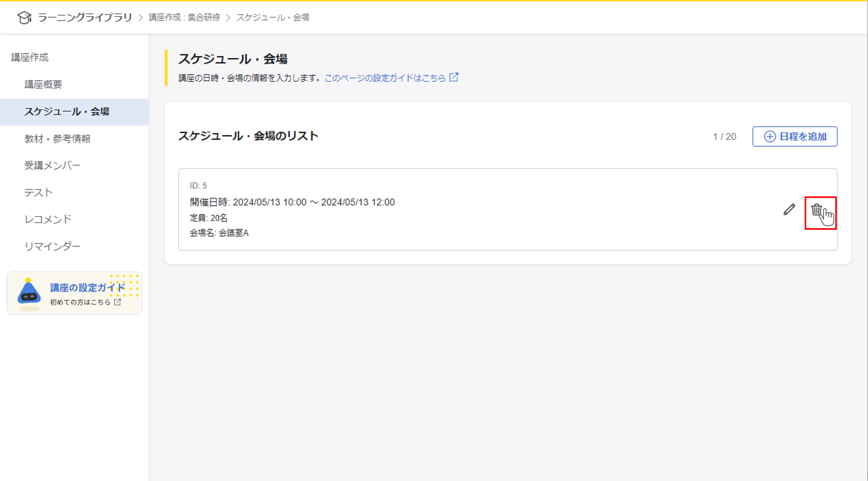Screen dimensions: 868x481
Task: Click the 講座作成 : 集合研修 breadcrumb
Action: click(x=184, y=17)
